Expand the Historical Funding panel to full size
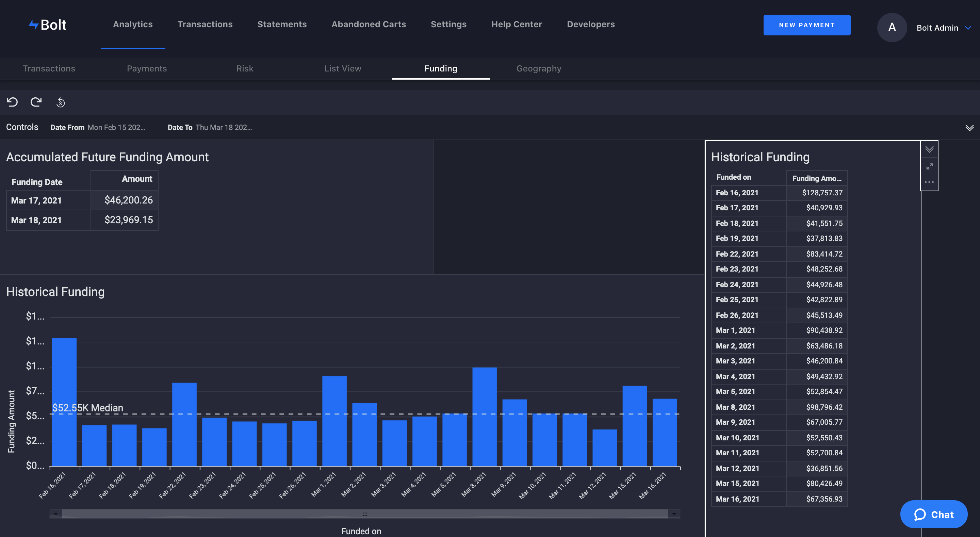The width and height of the screenshot is (980, 537). click(929, 166)
